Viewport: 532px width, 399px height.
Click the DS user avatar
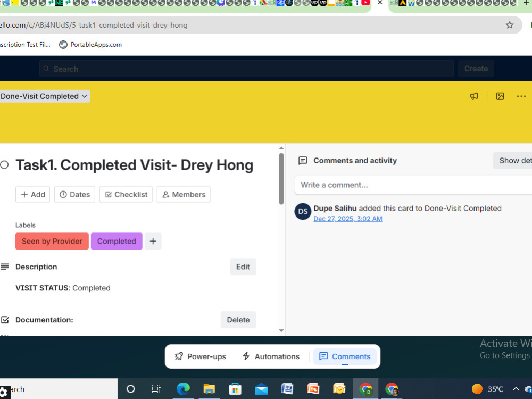coord(303,211)
